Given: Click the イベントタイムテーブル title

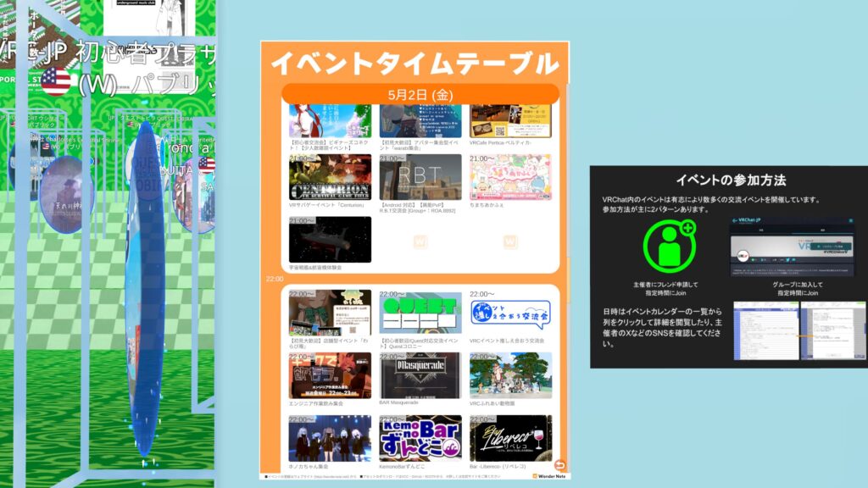Looking at the screenshot, I should point(415,63).
